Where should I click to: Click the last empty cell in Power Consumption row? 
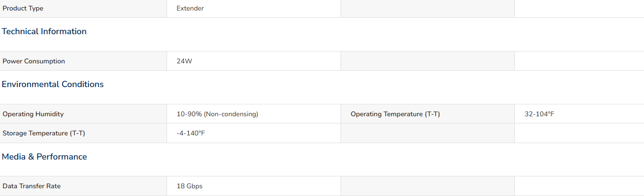[579, 61]
